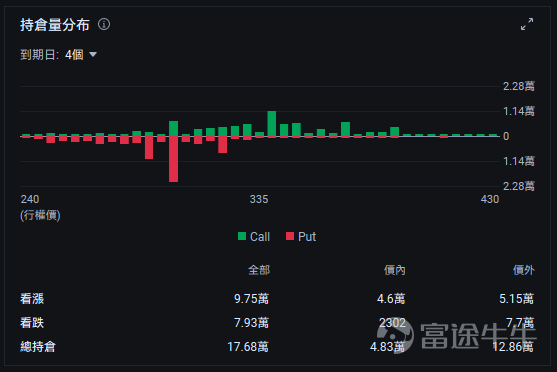
Task: Click the 持倉量分布 title
Action: coord(55,25)
